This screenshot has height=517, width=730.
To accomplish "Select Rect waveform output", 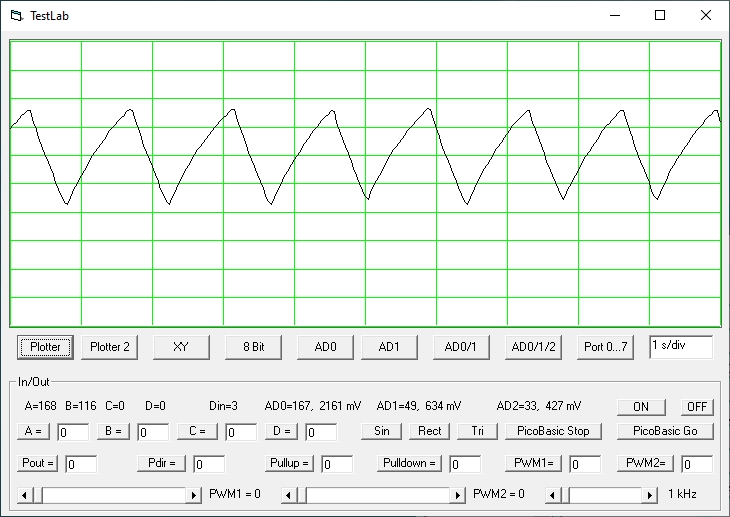I will tap(429, 431).
